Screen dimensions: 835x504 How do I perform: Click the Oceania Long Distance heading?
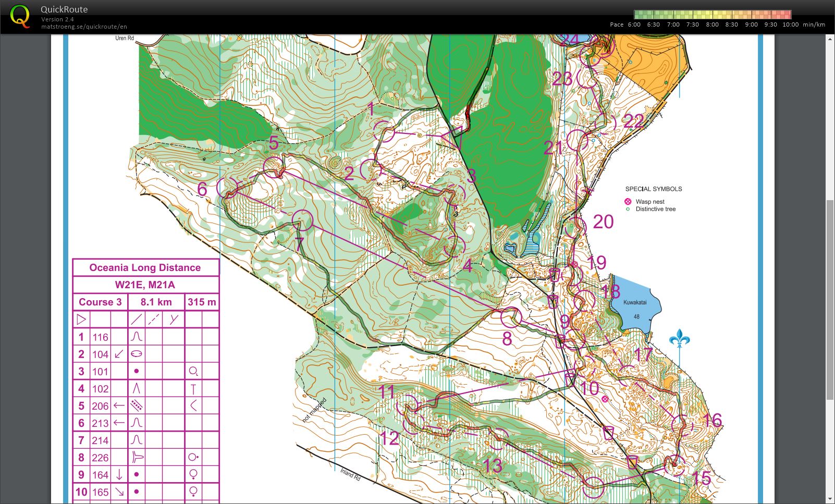coord(145,267)
